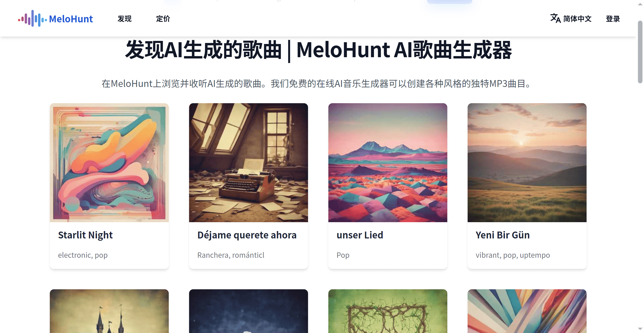Open the sunset hills cover of Yeni Bir Gün
The width and height of the screenshot is (644, 333).
pos(527,163)
